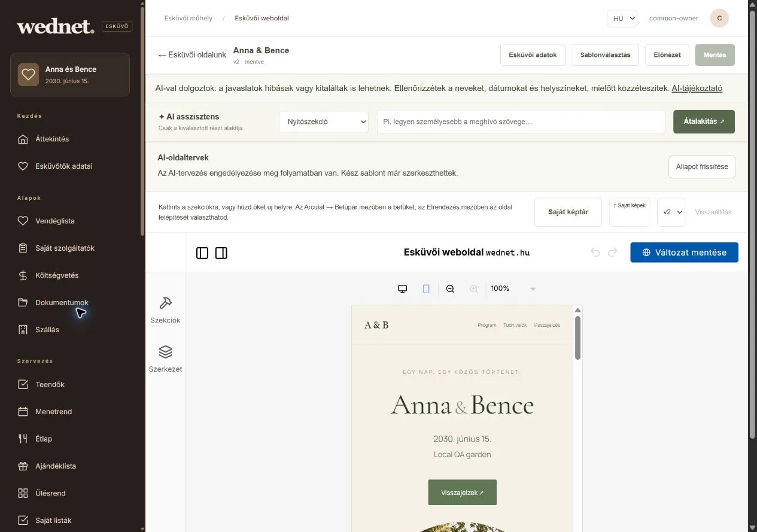Focus the AI assistant prompt field

[x=521, y=121]
